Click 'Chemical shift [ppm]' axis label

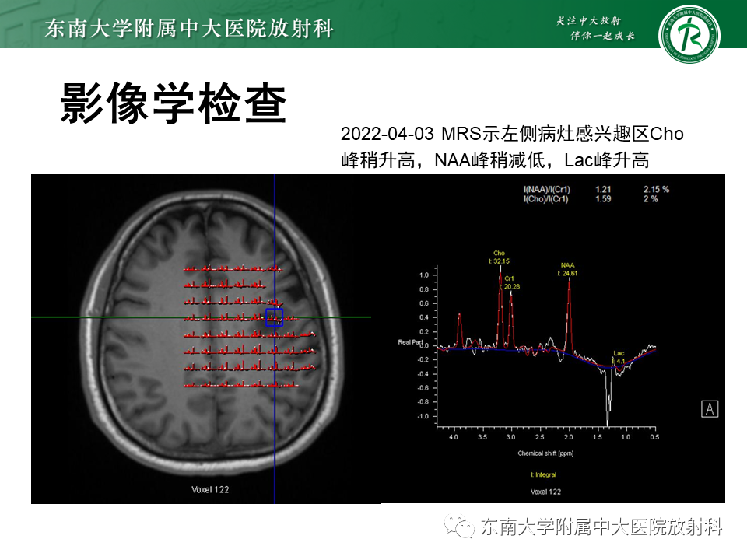coord(545,453)
